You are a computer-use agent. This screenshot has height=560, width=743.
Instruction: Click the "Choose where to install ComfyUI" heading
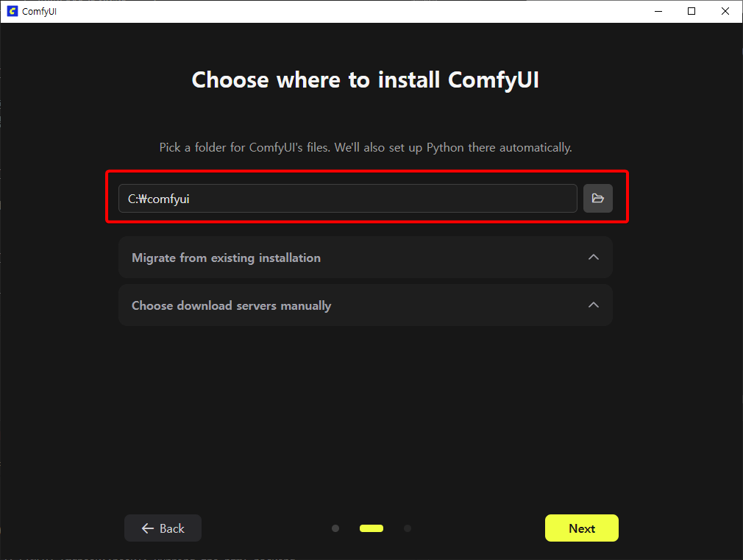pos(366,79)
